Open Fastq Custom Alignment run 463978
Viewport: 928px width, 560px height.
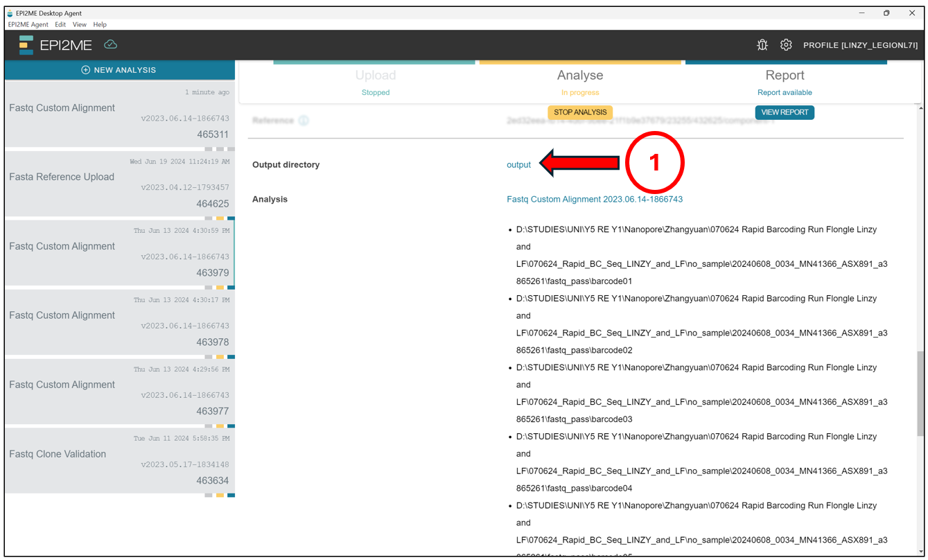(x=119, y=322)
